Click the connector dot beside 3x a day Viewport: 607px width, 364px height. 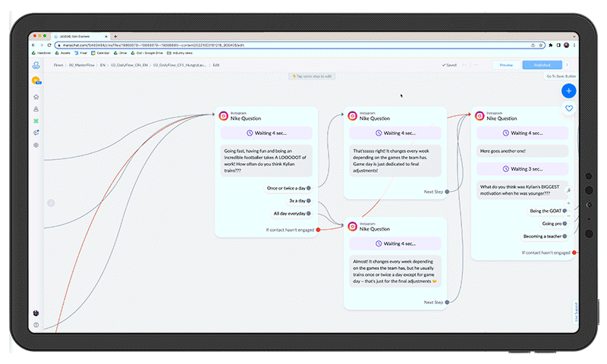pos(309,201)
